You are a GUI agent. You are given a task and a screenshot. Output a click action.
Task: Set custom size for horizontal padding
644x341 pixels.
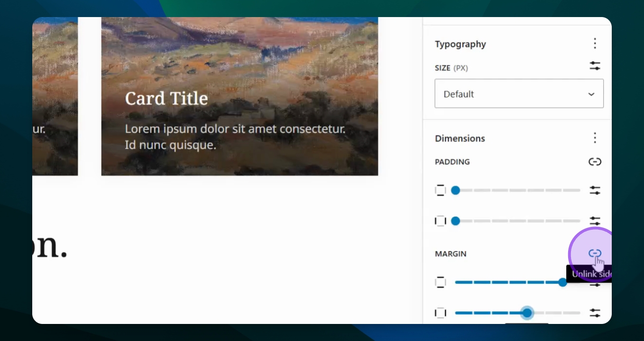tap(595, 221)
